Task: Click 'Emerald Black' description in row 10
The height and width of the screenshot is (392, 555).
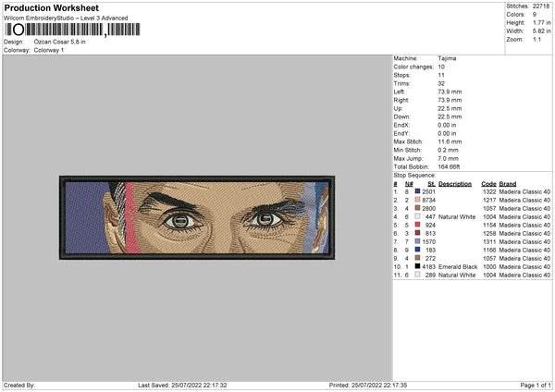Action: [458, 267]
